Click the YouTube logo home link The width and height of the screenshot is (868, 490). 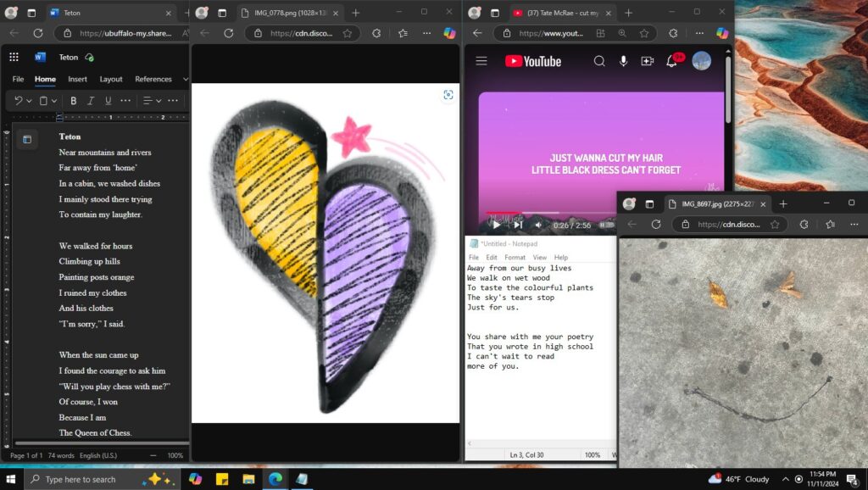(x=533, y=61)
